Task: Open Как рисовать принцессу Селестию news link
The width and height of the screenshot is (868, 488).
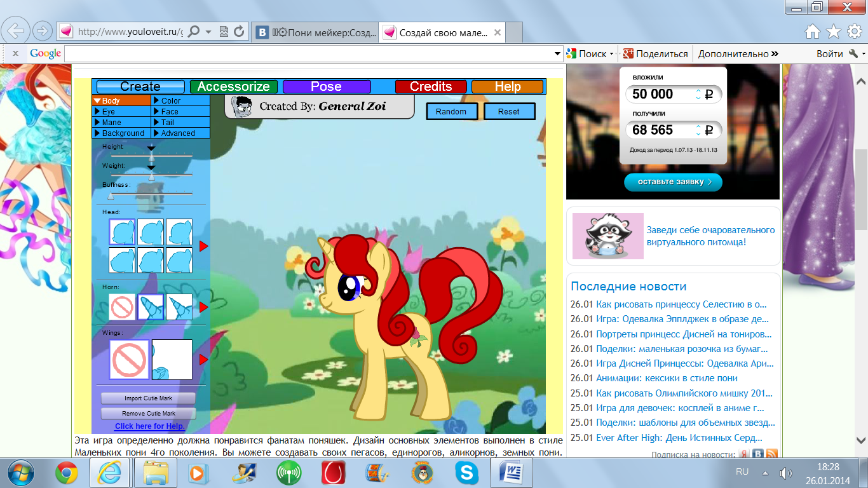Action: pyautogui.click(x=681, y=304)
